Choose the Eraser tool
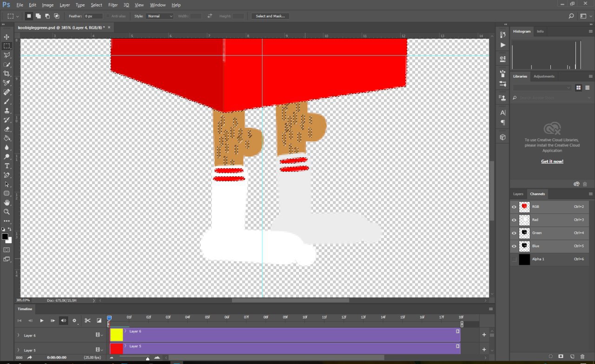Viewport: 595px width, 364px height. click(x=7, y=129)
